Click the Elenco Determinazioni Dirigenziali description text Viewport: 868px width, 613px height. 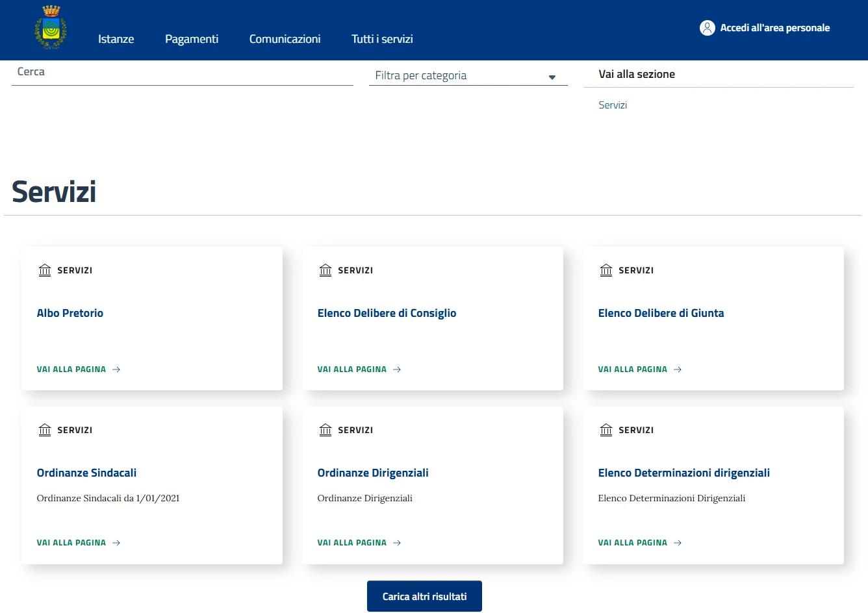(671, 498)
